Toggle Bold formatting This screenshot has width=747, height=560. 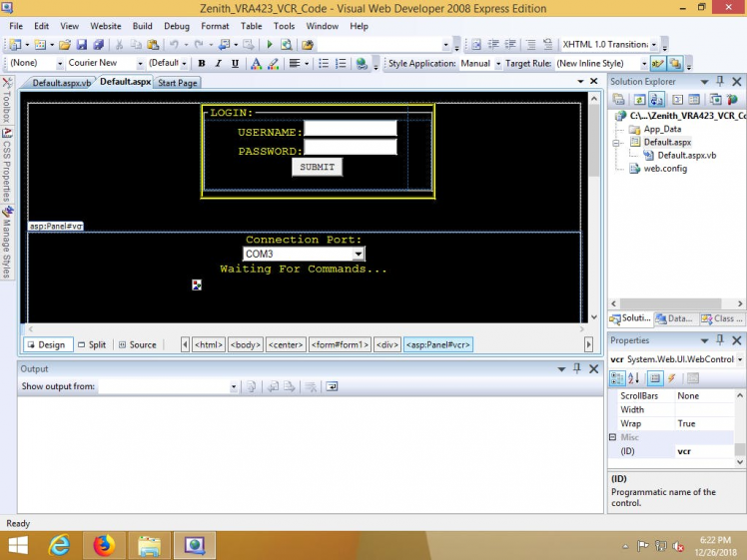pos(202,64)
